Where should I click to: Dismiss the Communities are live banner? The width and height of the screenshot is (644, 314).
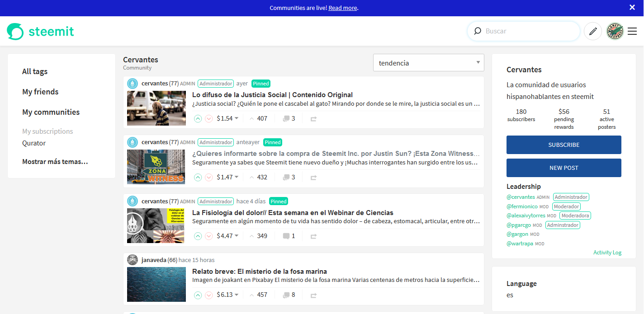(632, 7)
